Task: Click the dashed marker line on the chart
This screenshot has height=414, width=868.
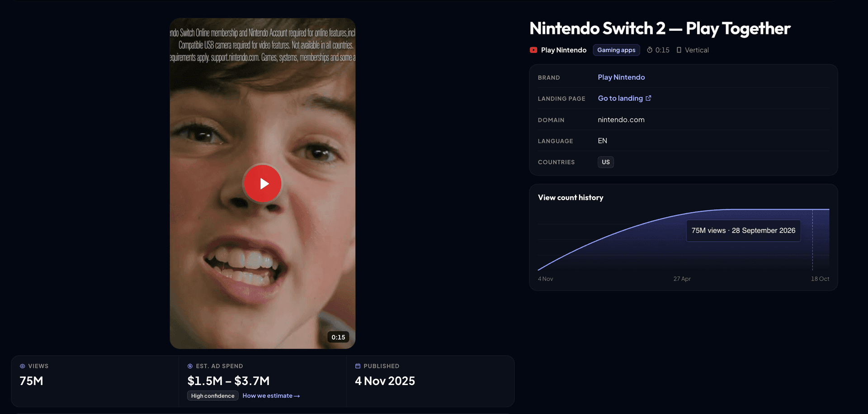Action: point(812,240)
